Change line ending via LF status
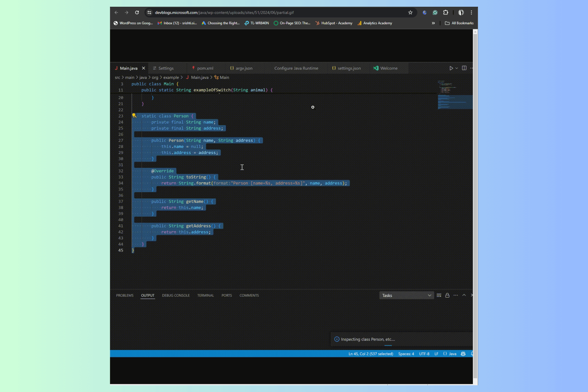This screenshot has width=588, height=392. [436, 354]
